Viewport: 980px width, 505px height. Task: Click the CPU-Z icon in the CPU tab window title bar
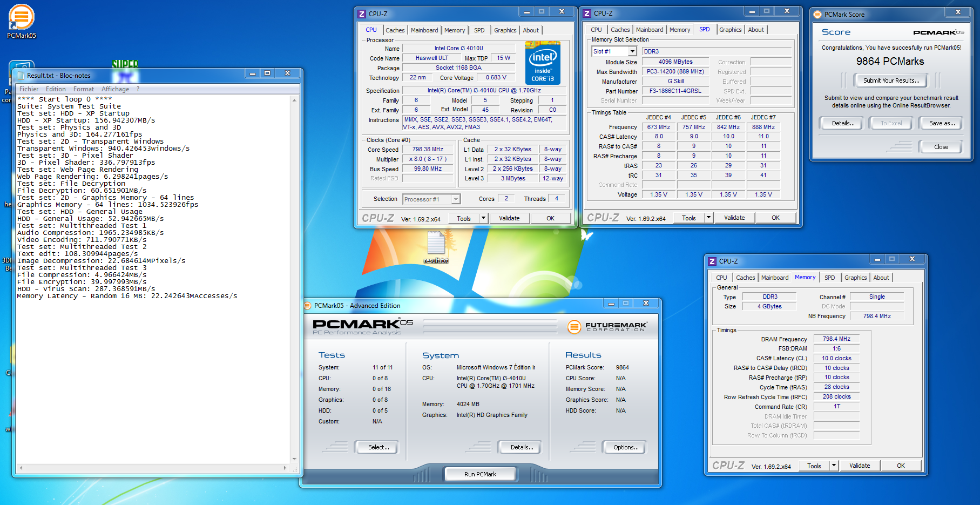tap(362, 14)
